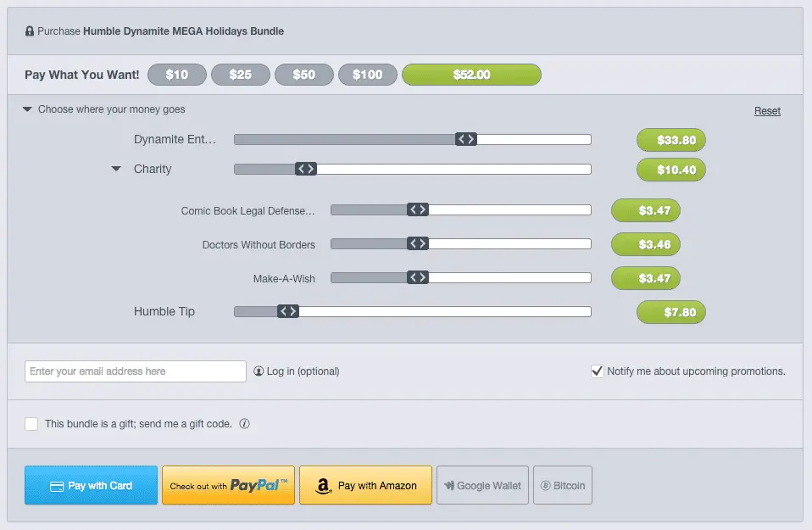The height and width of the screenshot is (530, 812).
Task: Click the Humble Tip label
Action: 164,311
